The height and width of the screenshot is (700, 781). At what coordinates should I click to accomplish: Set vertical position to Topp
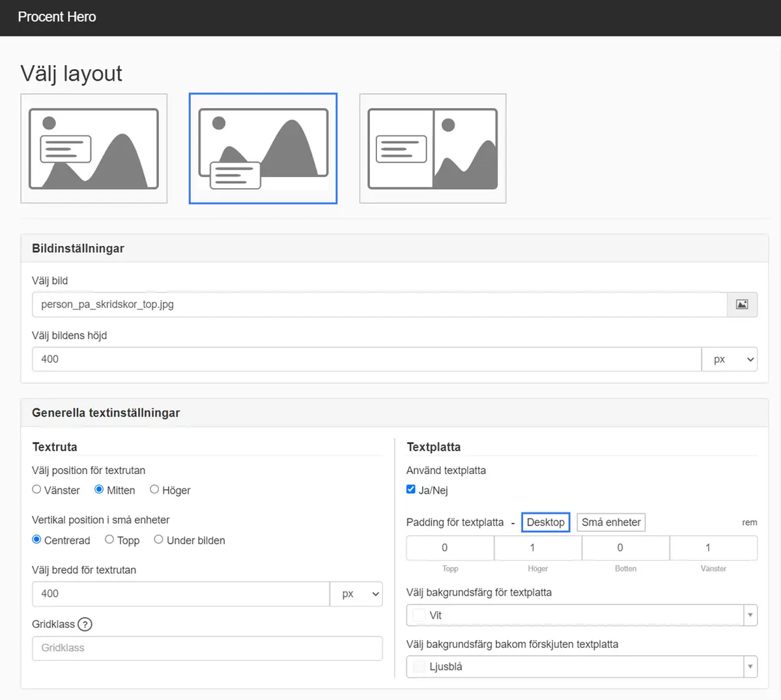[109, 540]
